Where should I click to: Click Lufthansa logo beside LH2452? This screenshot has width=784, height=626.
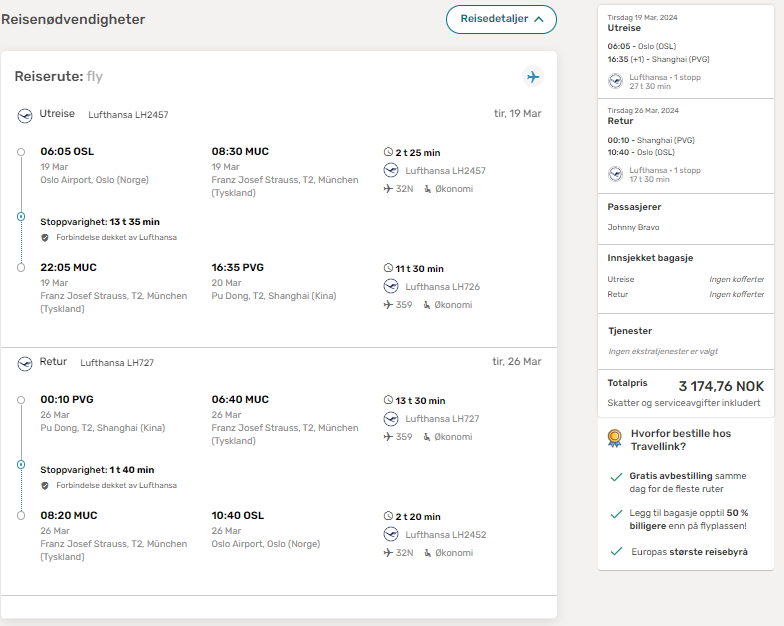[391, 534]
